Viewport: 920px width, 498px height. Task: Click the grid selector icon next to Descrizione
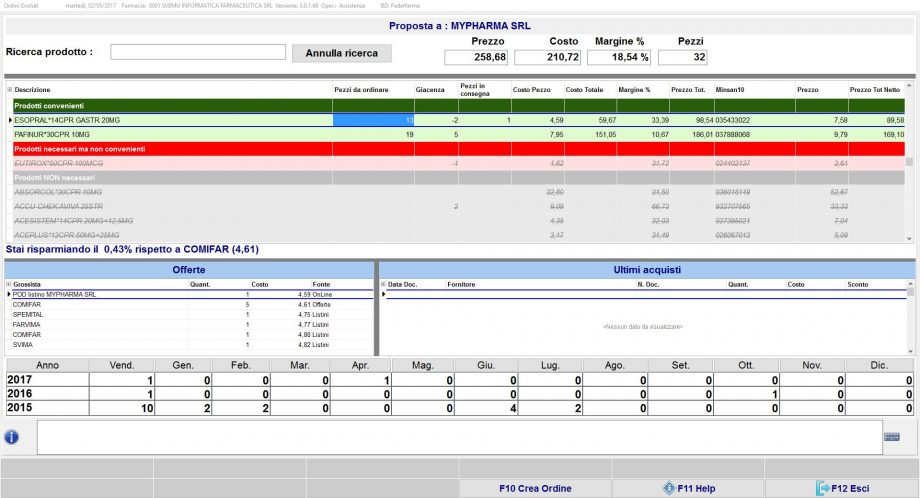(10, 90)
